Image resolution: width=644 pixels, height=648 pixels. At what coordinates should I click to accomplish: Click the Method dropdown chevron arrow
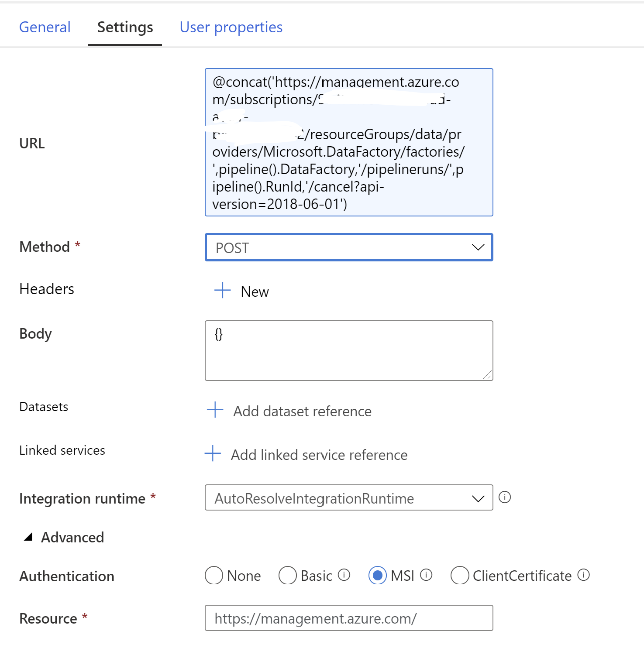(478, 247)
